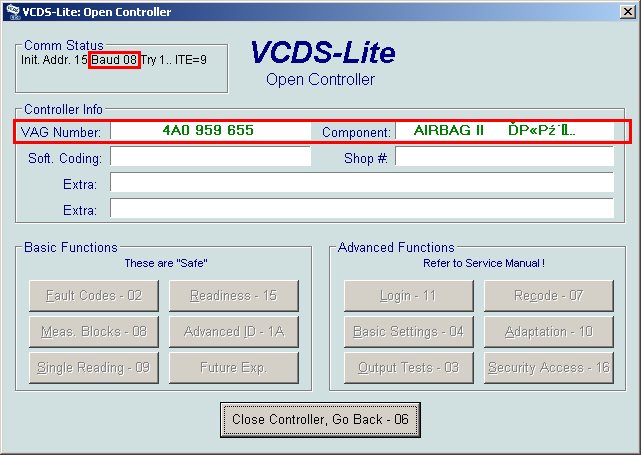Close the Open Controller window

click(627, 12)
